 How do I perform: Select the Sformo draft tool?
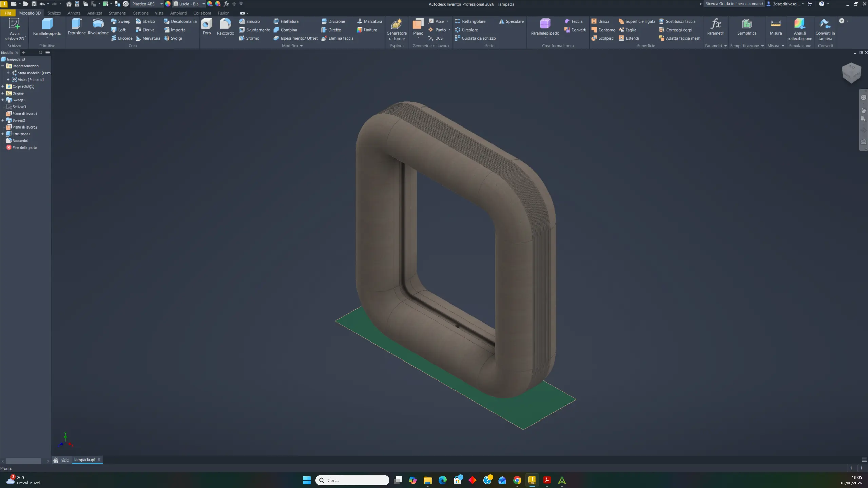[249, 38]
